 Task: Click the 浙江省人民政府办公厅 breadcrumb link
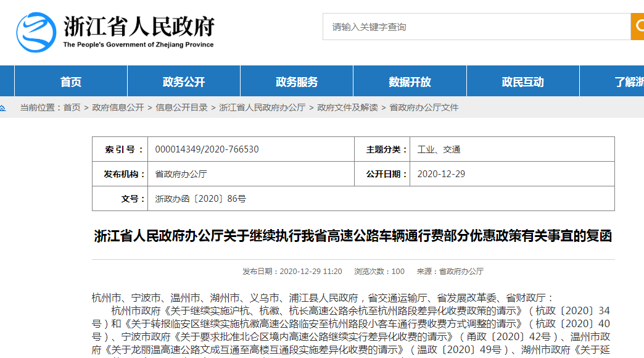pyautogui.click(x=262, y=107)
